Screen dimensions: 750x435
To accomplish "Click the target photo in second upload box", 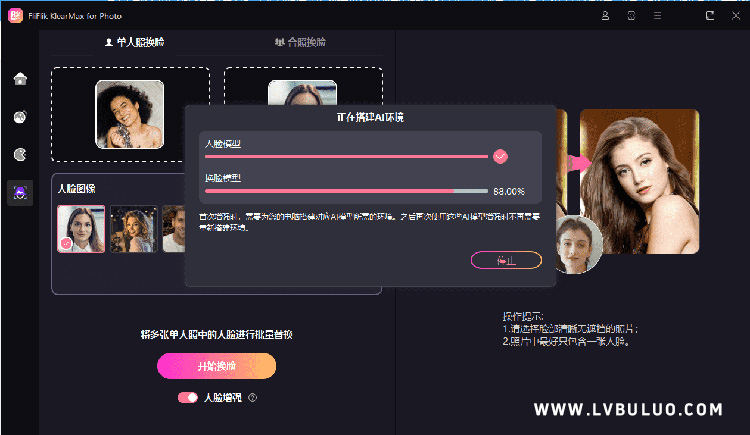I will (x=302, y=92).
